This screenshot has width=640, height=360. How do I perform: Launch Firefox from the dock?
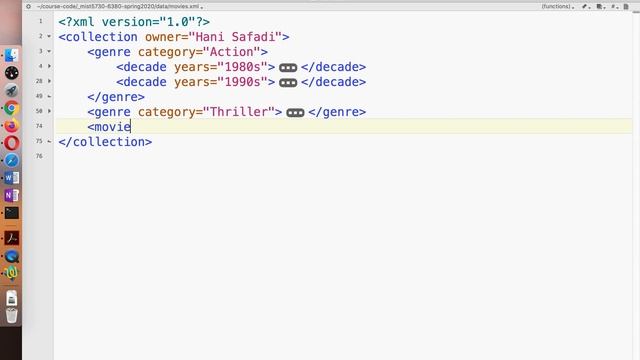coord(11,126)
